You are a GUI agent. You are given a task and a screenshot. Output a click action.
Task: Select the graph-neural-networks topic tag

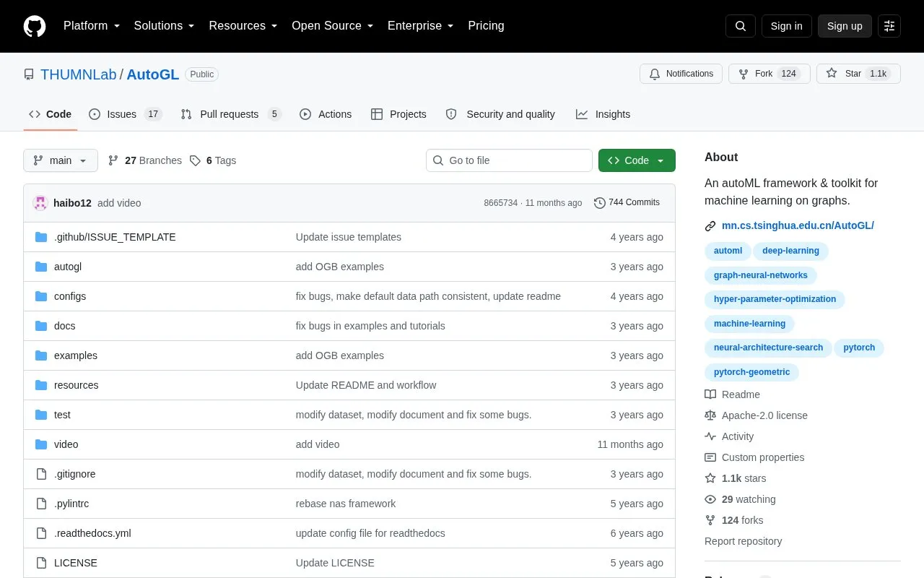tap(761, 275)
